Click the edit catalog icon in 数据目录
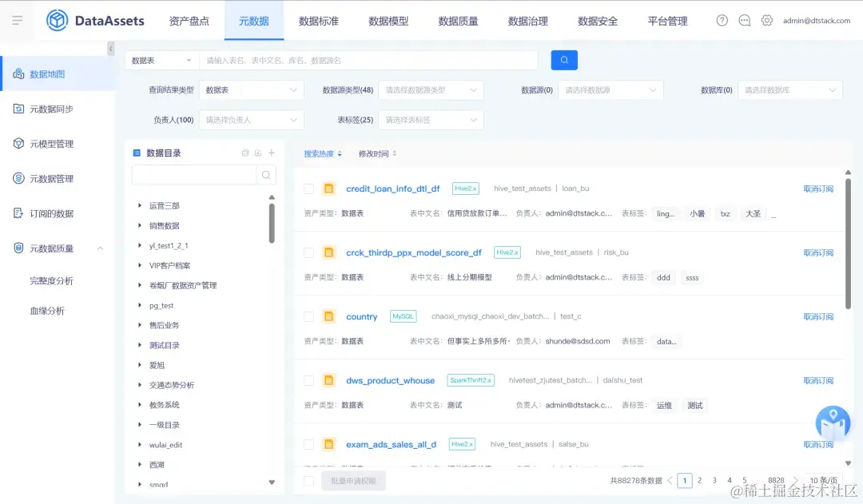 (258, 153)
